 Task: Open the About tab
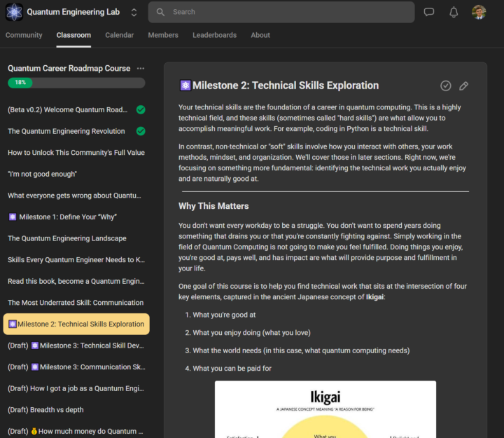click(260, 35)
